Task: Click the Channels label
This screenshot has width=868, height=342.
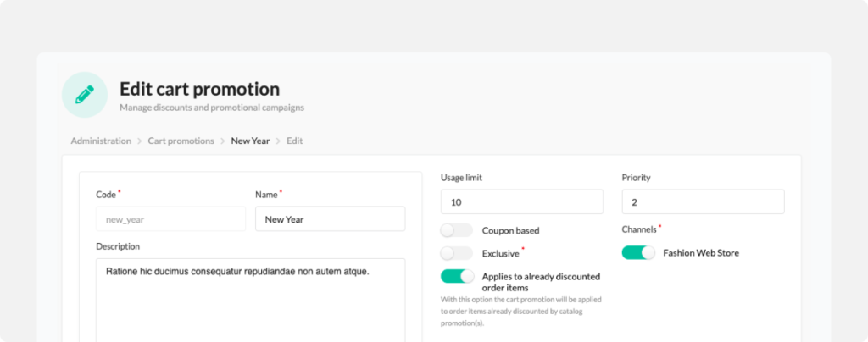Action: click(x=639, y=229)
